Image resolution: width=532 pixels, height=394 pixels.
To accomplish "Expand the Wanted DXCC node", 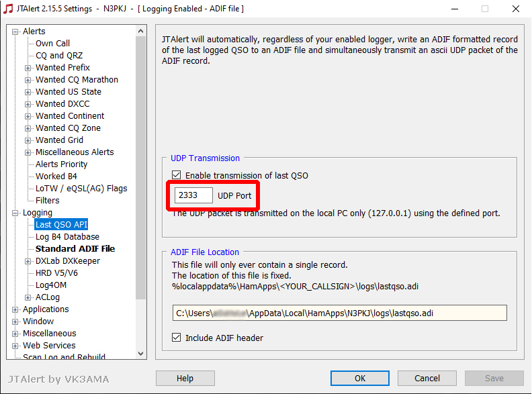I will [x=28, y=105].
